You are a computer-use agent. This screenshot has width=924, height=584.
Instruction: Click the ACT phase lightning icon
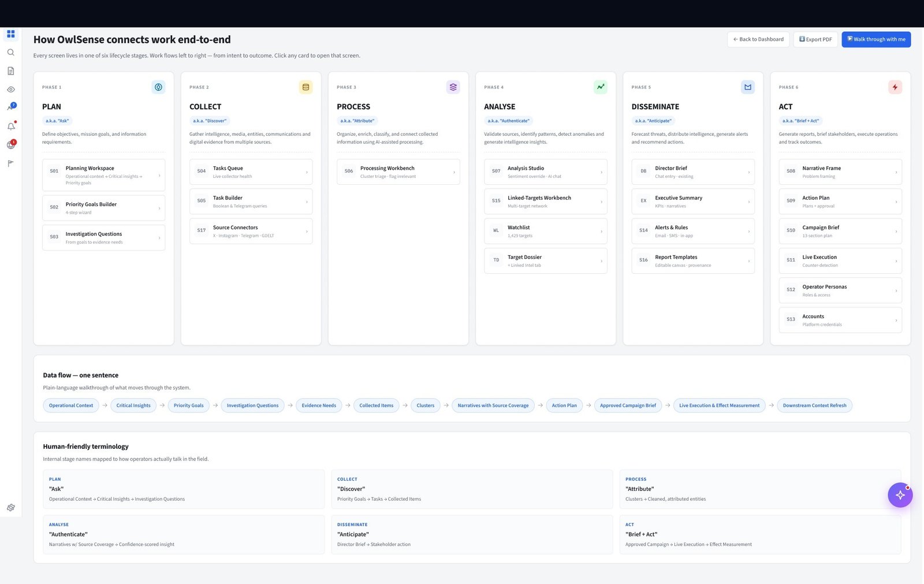(895, 87)
